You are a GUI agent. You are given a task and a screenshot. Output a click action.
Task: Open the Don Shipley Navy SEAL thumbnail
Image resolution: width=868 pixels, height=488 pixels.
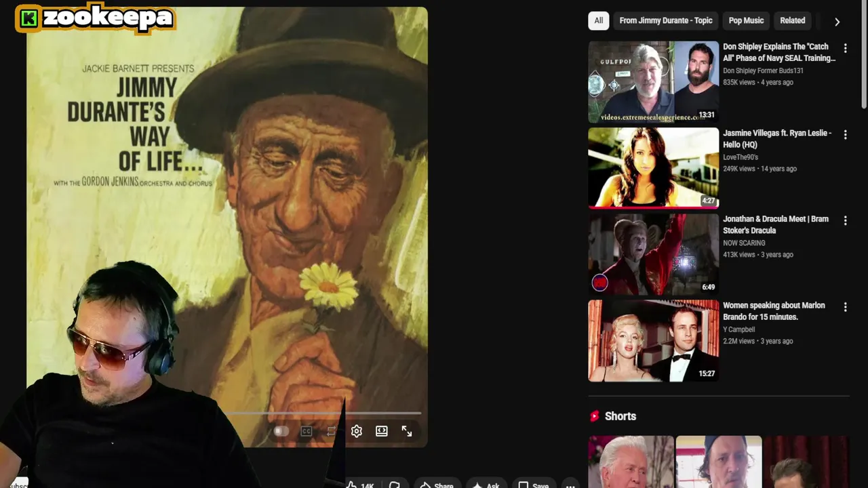pos(653,82)
